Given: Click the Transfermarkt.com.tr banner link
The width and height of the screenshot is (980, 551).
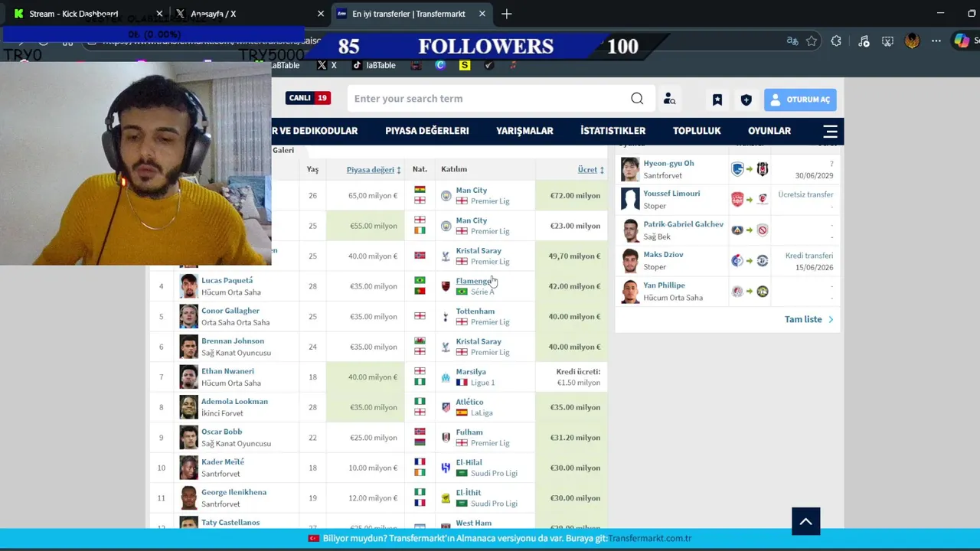Looking at the screenshot, I should [650, 538].
